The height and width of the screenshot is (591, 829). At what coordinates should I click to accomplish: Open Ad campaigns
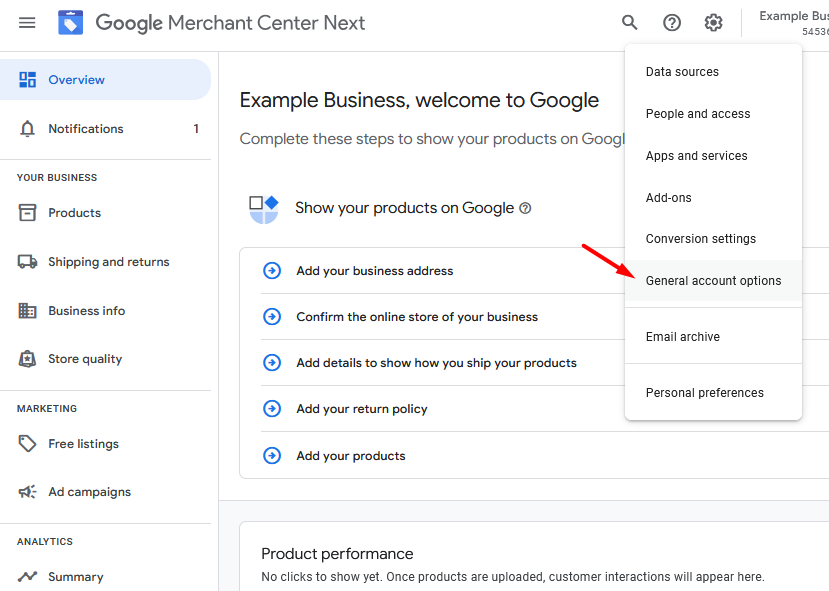pos(105,492)
